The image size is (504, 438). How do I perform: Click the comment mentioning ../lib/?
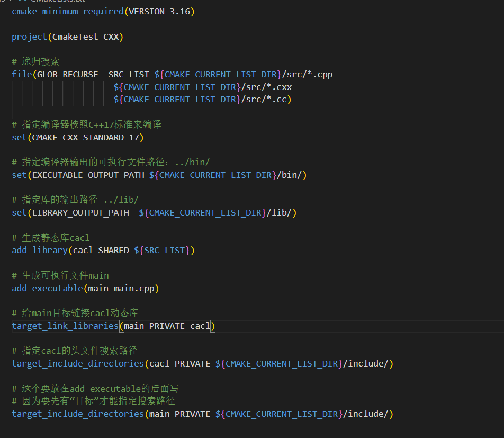tap(75, 200)
